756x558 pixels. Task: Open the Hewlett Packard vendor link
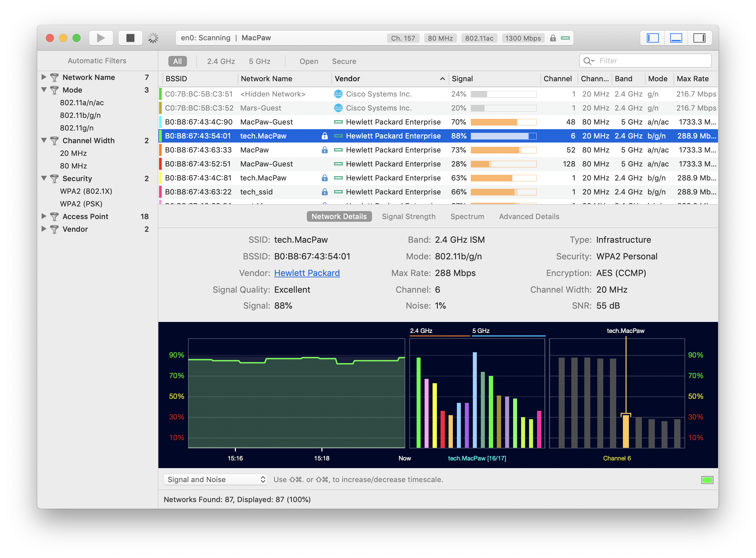[307, 273]
